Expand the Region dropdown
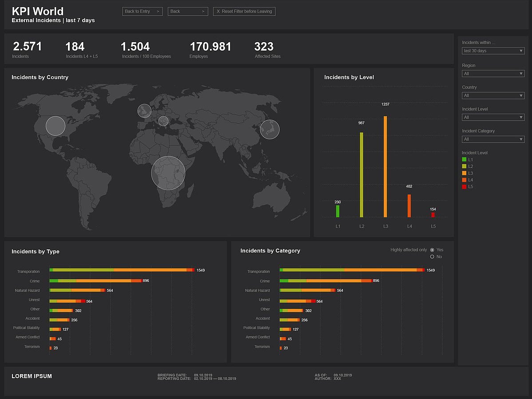532x399 pixels. (493, 73)
